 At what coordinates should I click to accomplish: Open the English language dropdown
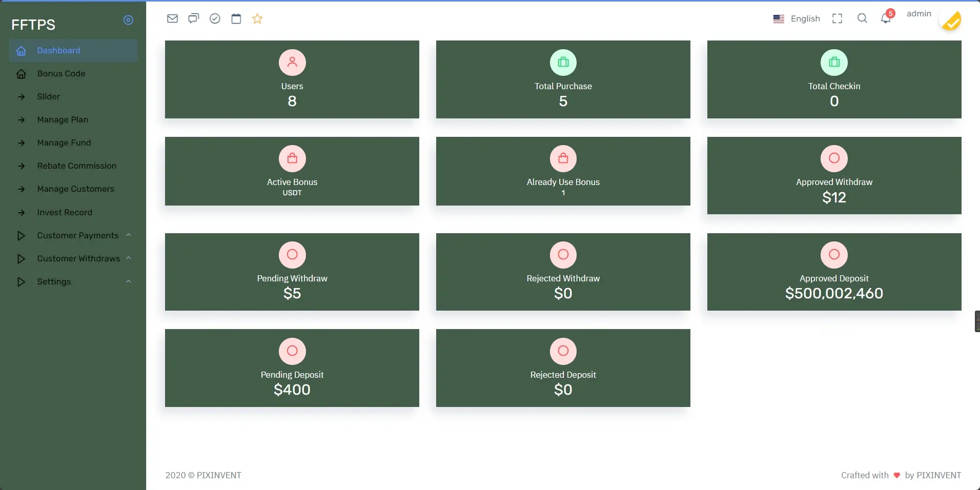pos(797,19)
